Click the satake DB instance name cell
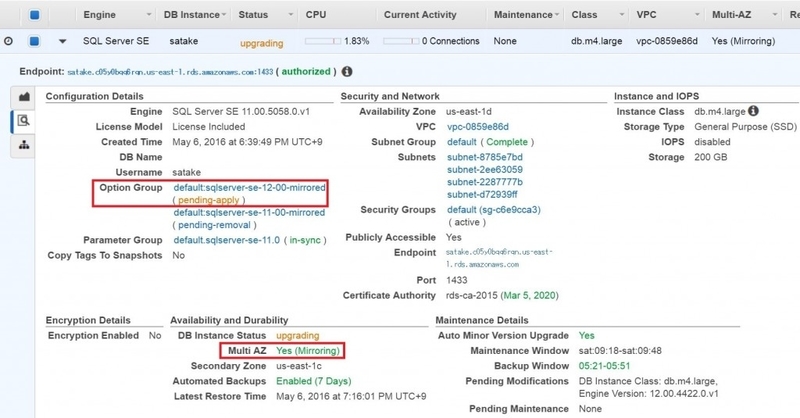The image size is (800, 418). 184,41
